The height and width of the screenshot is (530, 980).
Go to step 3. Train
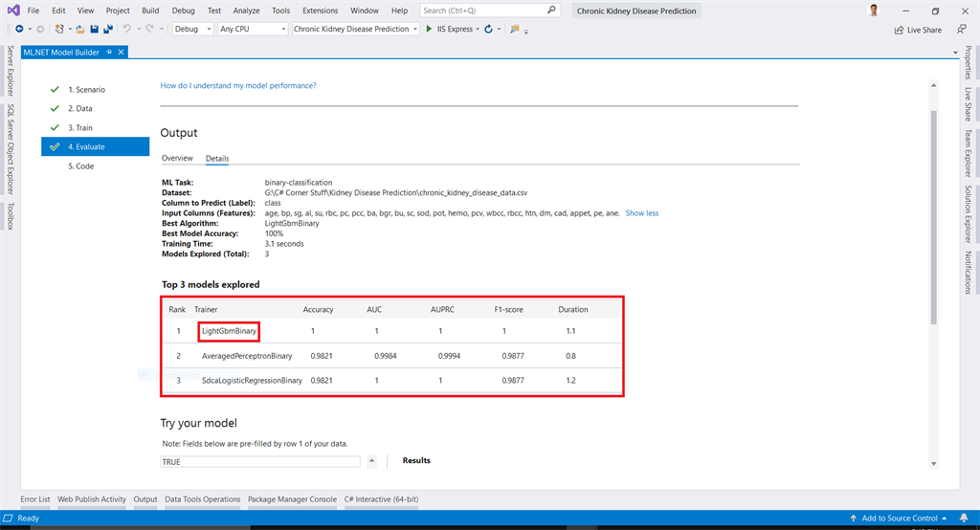(x=80, y=127)
